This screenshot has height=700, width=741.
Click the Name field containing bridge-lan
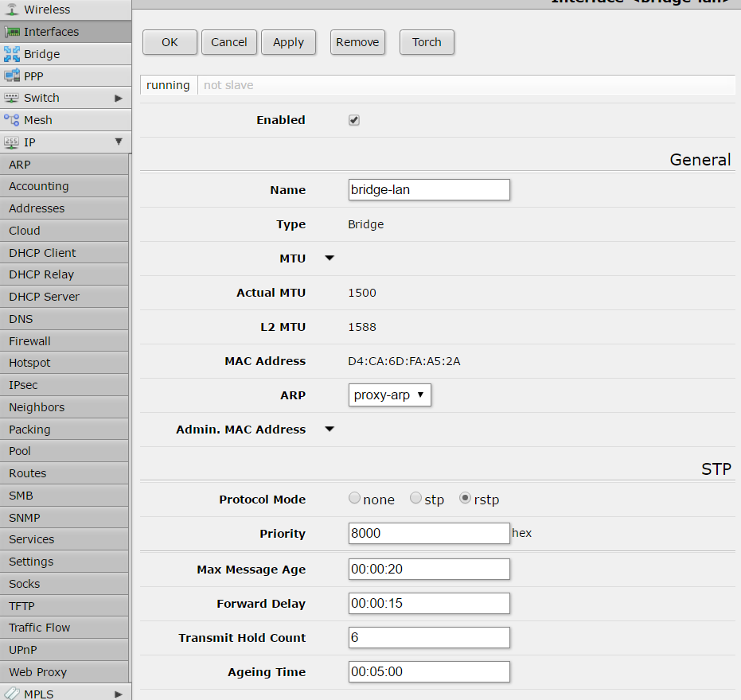[x=429, y=190]
